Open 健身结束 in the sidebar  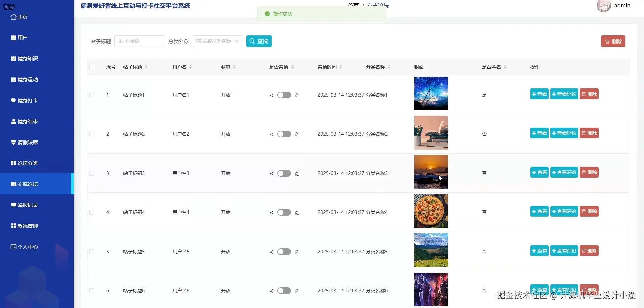click(37, 122)
